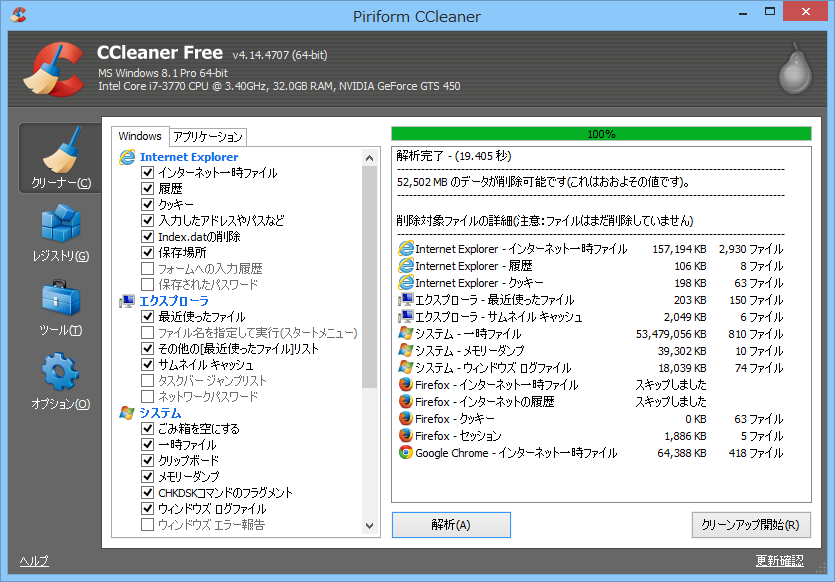Start cleanup with クリーンアップ開始

[752, 524]
